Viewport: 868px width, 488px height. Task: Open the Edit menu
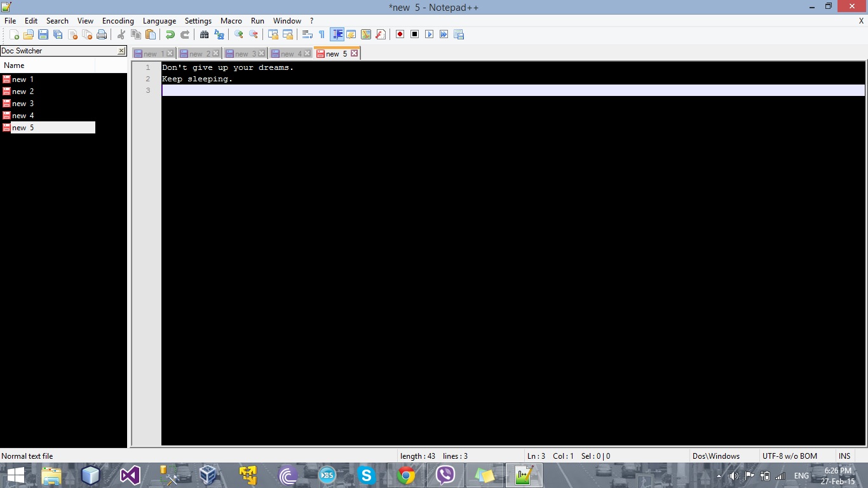pyautogui.click(x=31, y=21)
